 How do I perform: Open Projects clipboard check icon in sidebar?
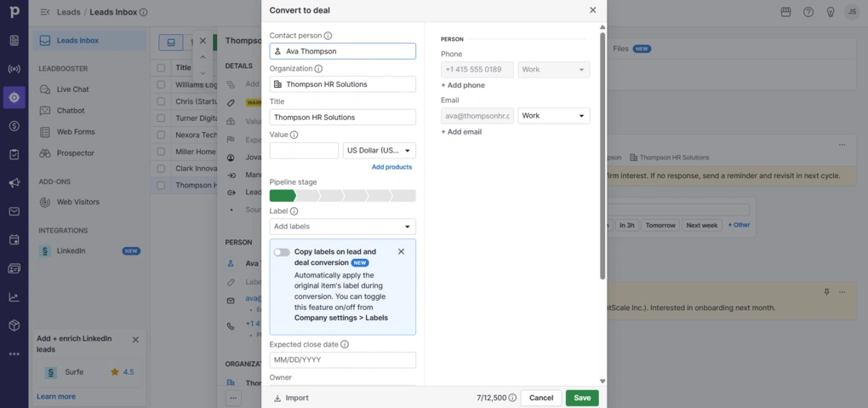[x=14, y=155]
